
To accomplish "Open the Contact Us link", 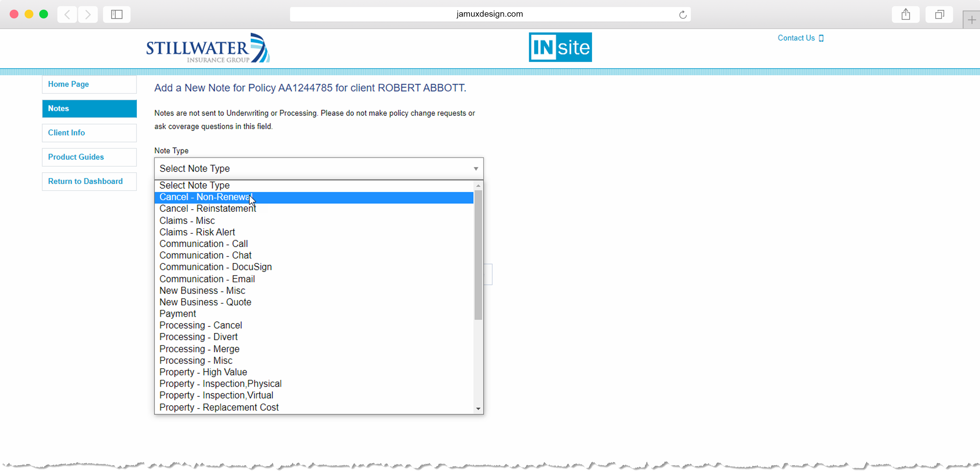I will point(796,38).
